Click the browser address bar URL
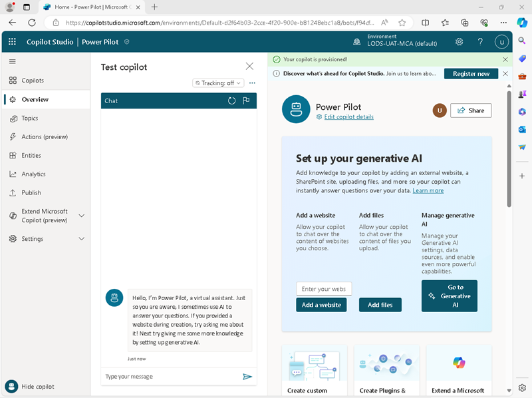 click(x=220, y=23)
